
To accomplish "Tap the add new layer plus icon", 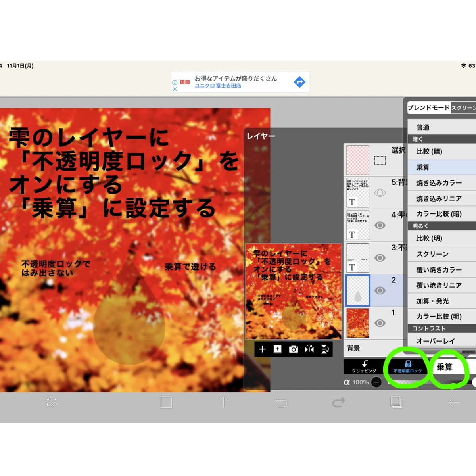I will point(262,349).
